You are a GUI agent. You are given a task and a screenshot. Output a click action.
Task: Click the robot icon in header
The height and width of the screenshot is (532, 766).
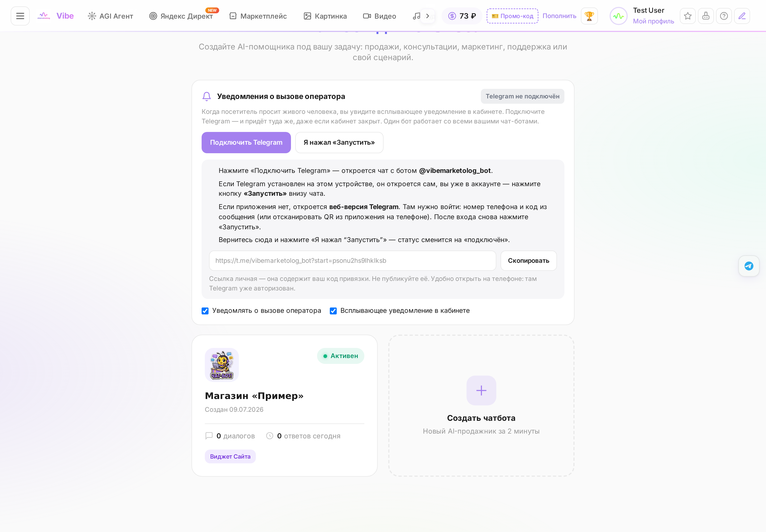706,16
